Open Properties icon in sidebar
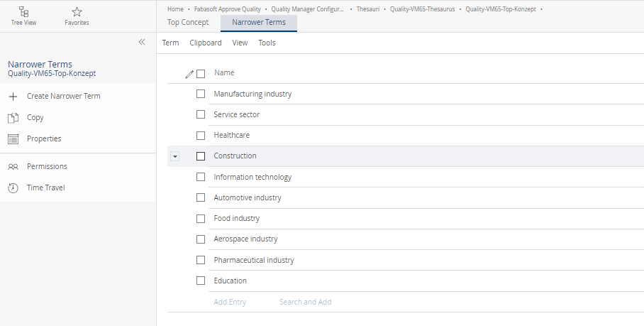Image resolution: width=644 pixels, height=326 pixels. (13, 139)
